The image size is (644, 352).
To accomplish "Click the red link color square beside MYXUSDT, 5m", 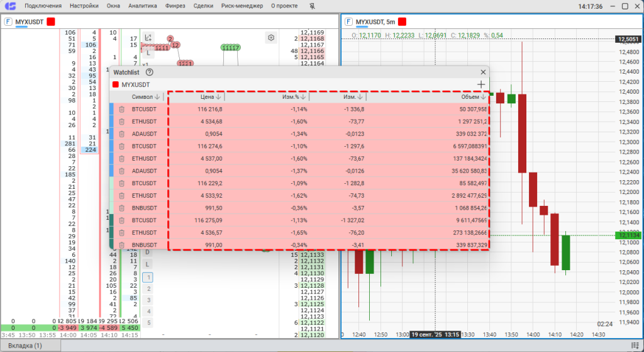I will [402, 21].
